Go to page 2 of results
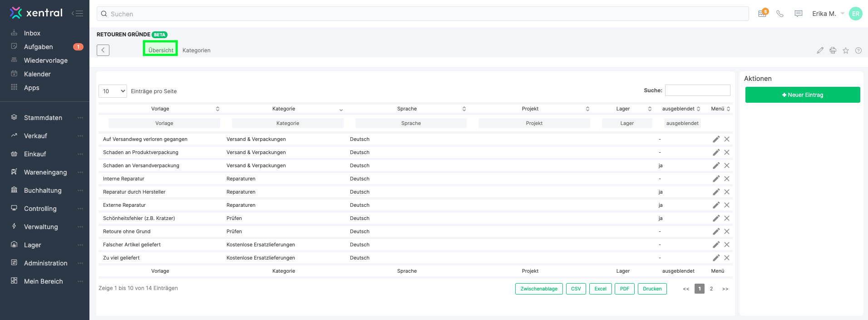 tap(711, 289)
